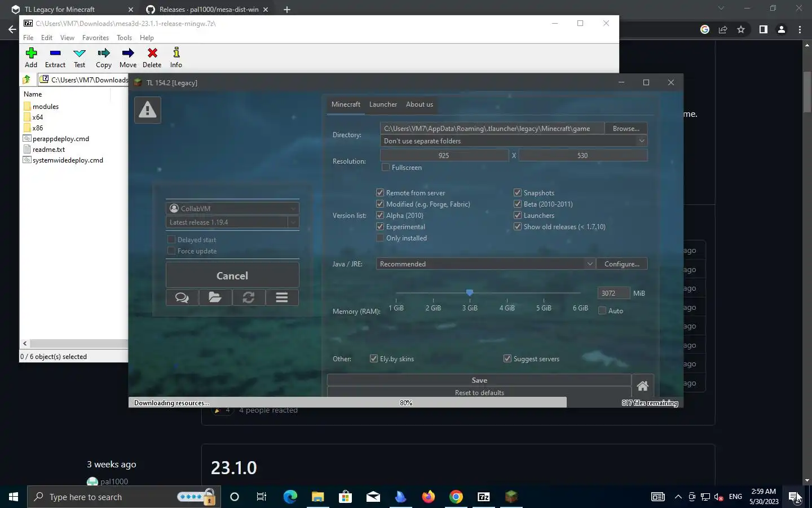Viewport: 812px width, 508px height.
Task: Click the Memory RAM slider handle
Action: coord(469,292)
